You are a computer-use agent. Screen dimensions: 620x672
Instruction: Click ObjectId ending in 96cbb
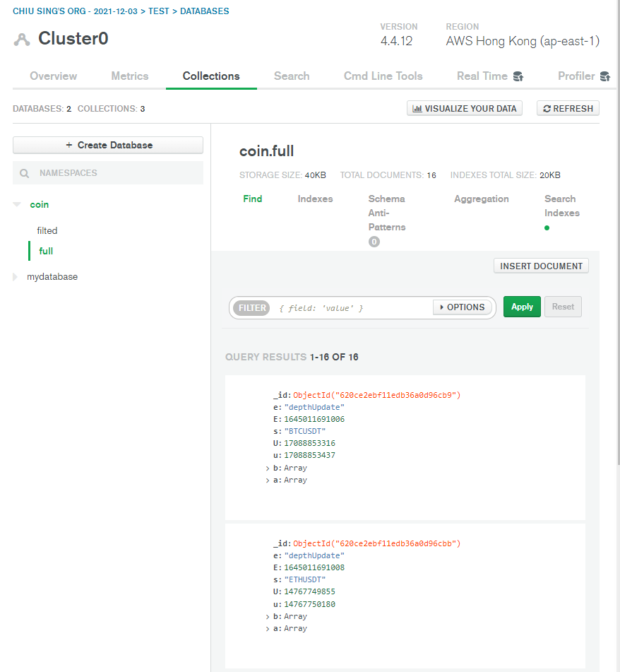pyautogui.click(x=377, y=543)
